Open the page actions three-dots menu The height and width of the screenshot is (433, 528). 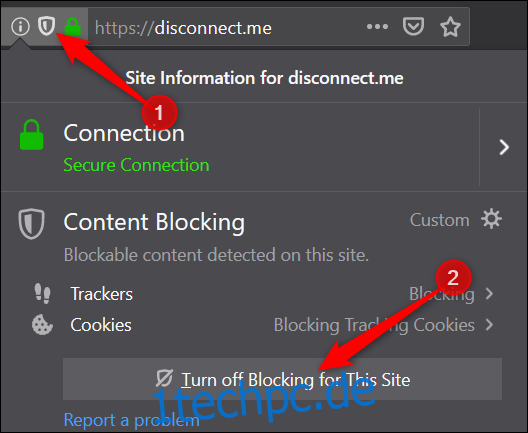pyautogui.click(x=377, y=27)
